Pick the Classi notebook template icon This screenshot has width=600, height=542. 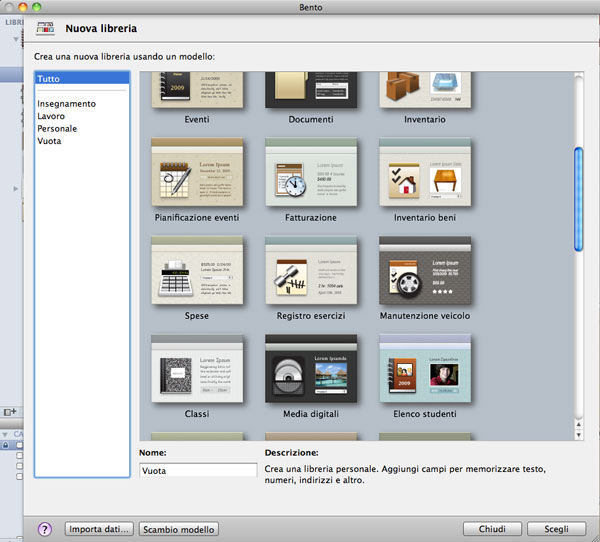tap(198, 369)
